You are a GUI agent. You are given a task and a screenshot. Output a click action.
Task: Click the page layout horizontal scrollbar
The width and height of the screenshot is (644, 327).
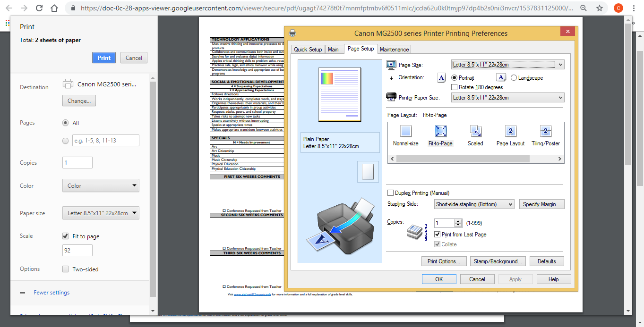pos(475,159)
